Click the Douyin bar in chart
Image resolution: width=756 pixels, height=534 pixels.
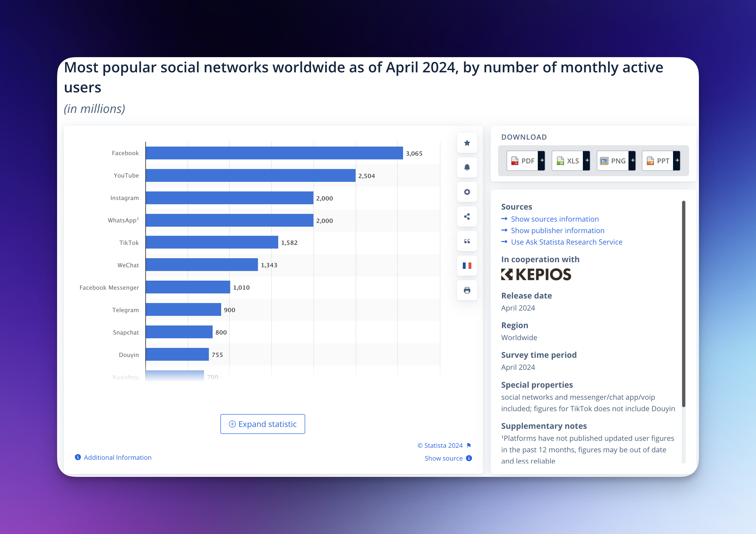[177, 354]
